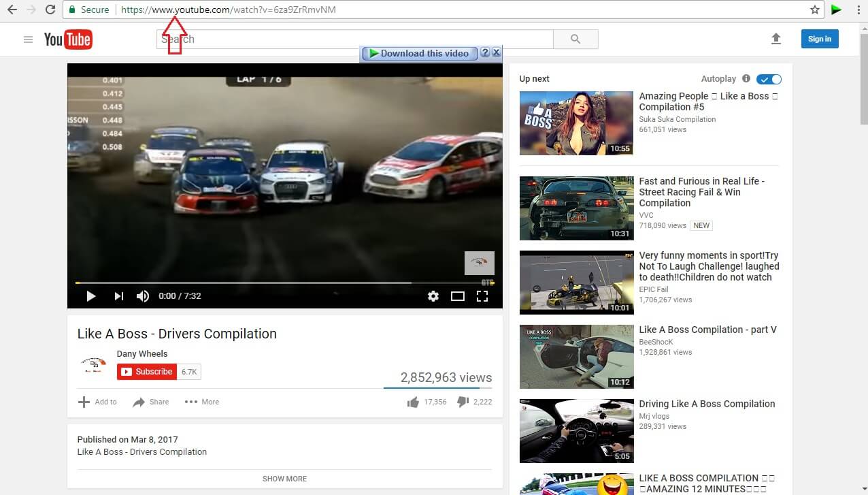Open Like A Boss Compilation part V thumbnail
Screen dimensions: 868x495
tap(576, 357)
